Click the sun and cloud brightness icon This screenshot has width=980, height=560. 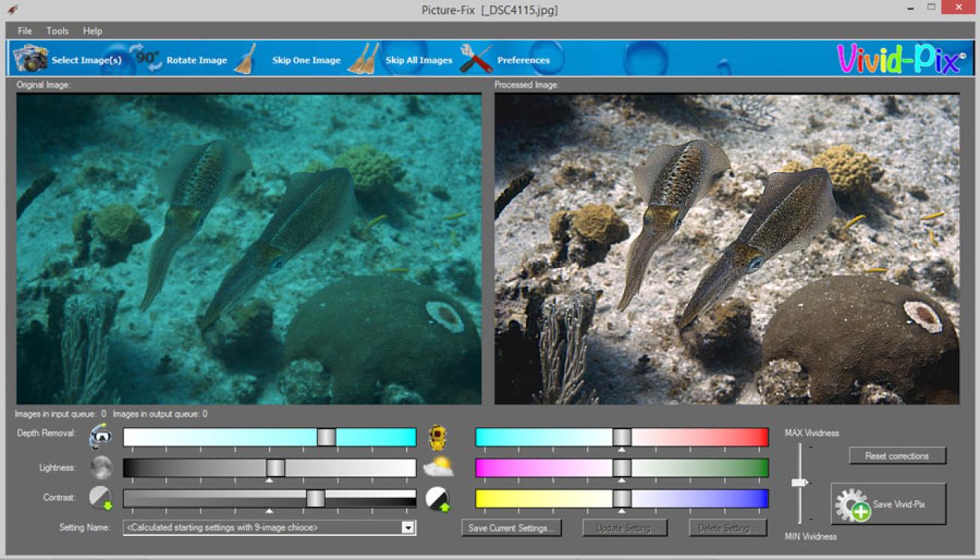tap(438, 468)
